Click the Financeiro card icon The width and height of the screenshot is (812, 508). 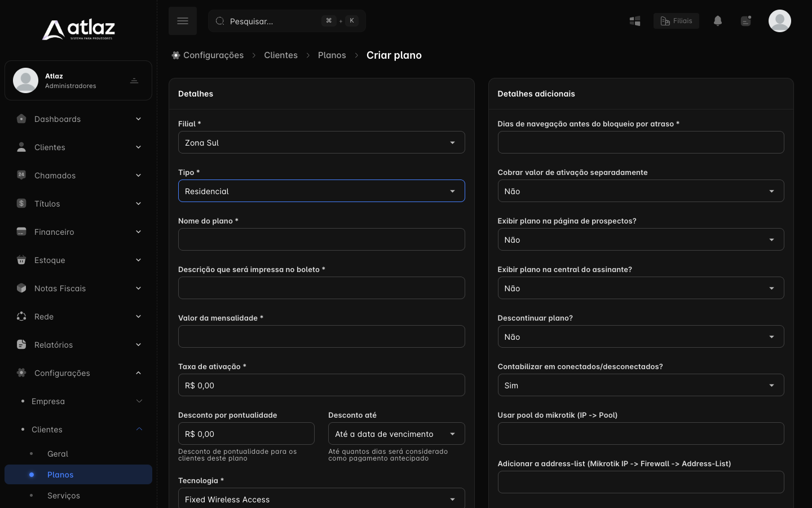point(21,231)
